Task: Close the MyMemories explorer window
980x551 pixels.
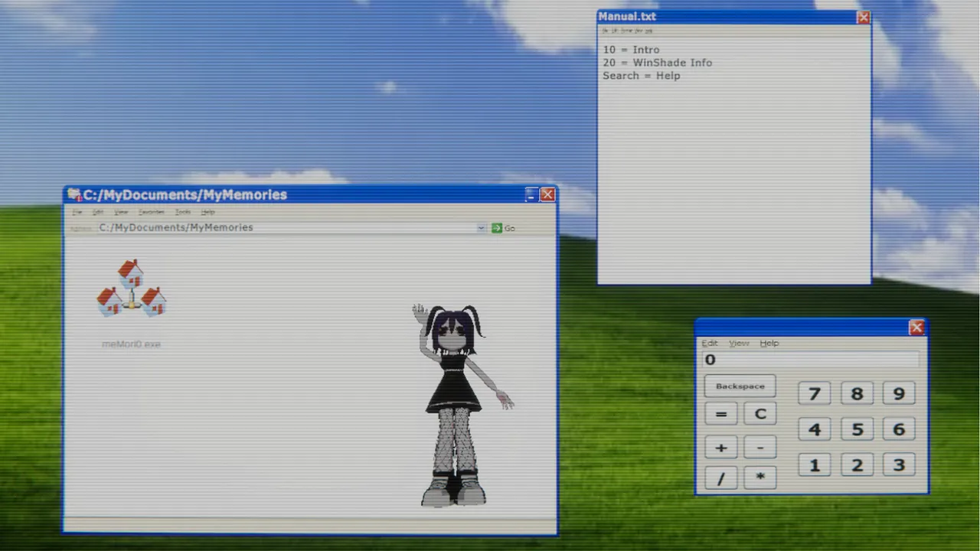Action: click(547, 195)
